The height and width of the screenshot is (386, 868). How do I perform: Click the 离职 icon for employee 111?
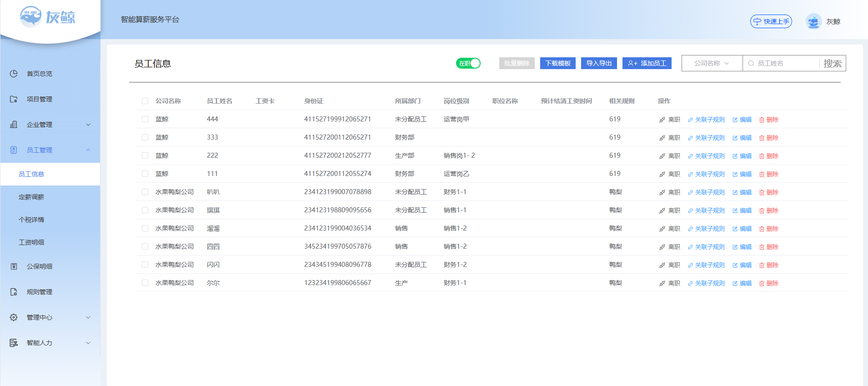click(x=662, y=175)
